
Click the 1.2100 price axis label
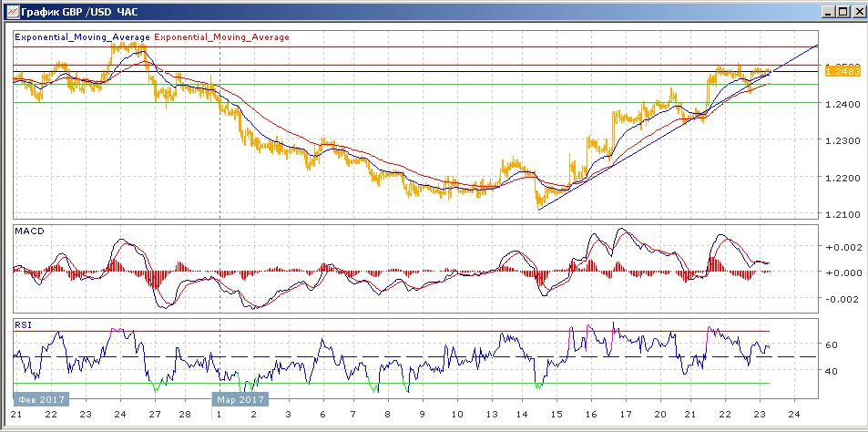click(x=841, y=215)
